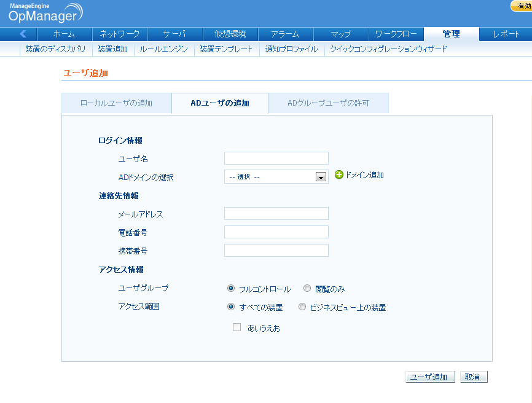The image size is (532, 403).
Task: Click the yellow 有効 badge at top right
Action: 521,6
